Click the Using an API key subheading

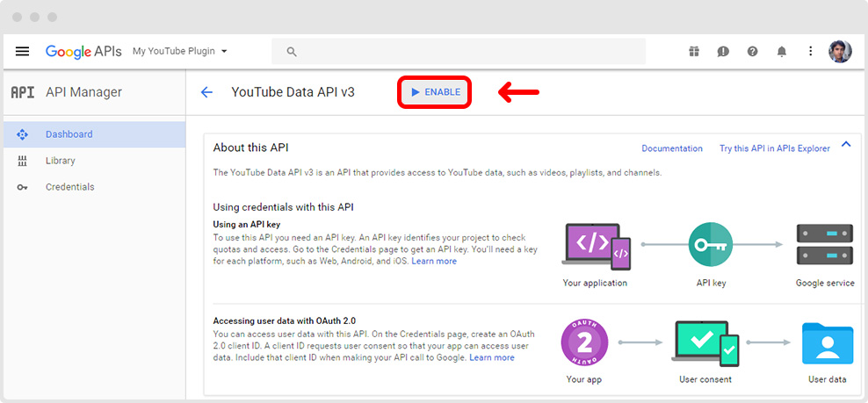[x=247, y=225]
